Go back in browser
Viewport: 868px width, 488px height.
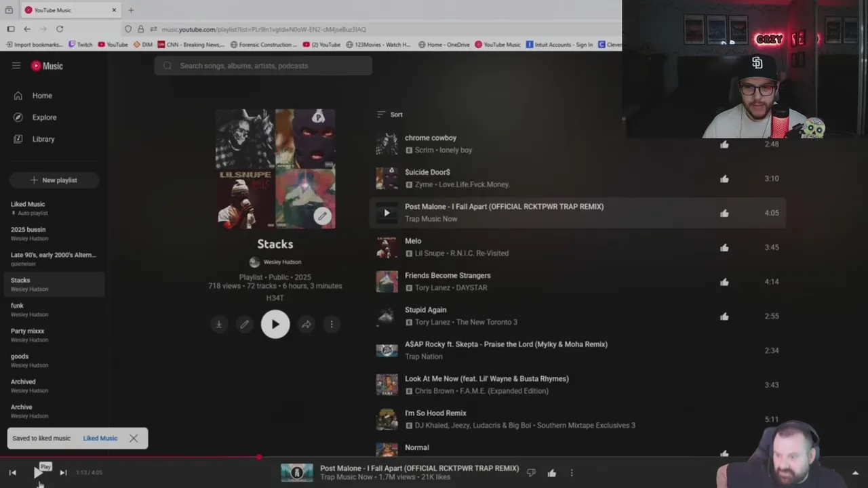[27, 29]
